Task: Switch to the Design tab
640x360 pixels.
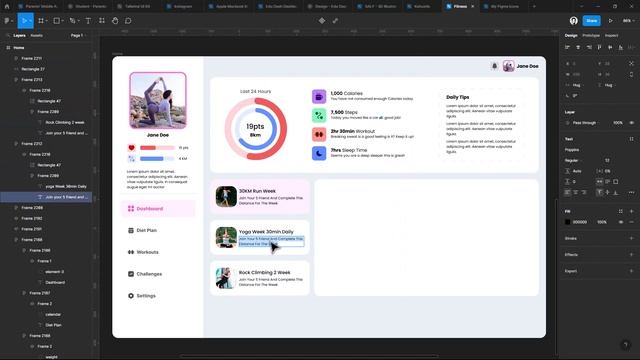Action: (571, 36)
